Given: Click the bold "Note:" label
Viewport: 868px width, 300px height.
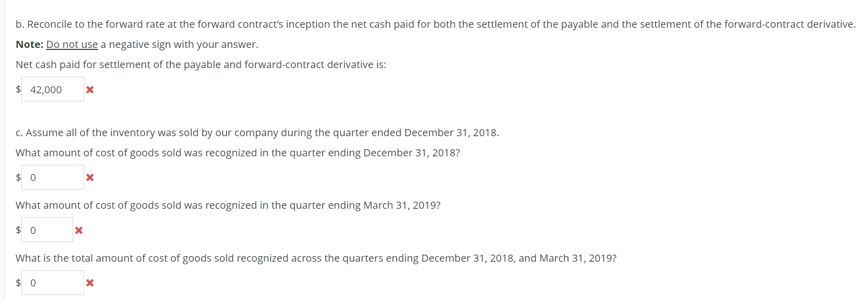Looking at the screenshot, I should [x=30, y=44].
